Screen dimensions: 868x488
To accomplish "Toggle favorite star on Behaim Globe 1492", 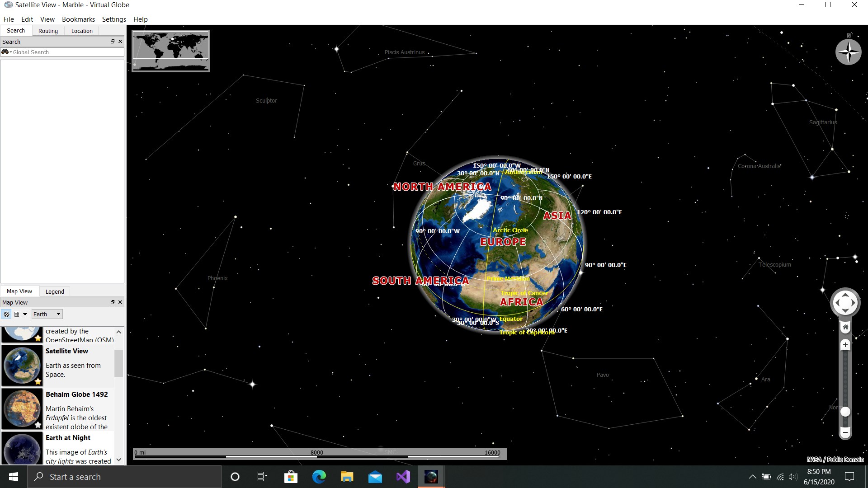I will 38,425.
